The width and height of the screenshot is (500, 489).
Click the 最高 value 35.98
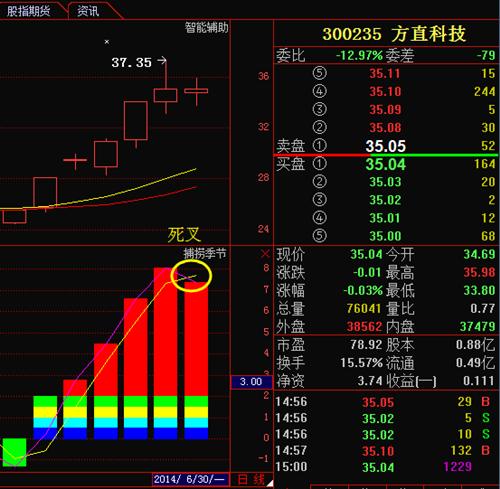(479, 272)
